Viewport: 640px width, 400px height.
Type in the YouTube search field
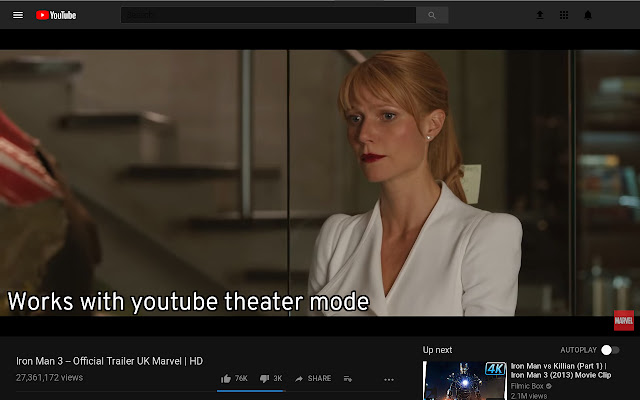[268, 15]
